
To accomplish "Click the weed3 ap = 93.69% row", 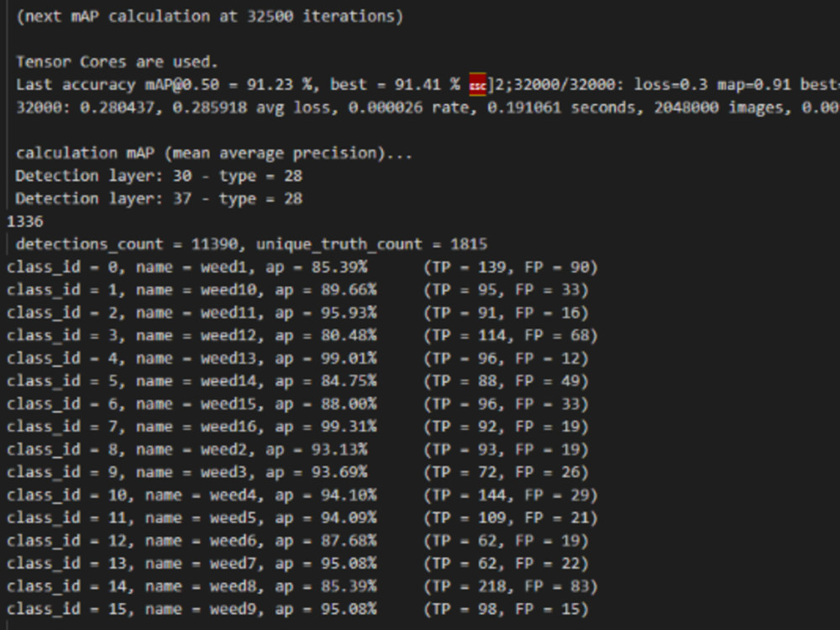I will [297, 472].
